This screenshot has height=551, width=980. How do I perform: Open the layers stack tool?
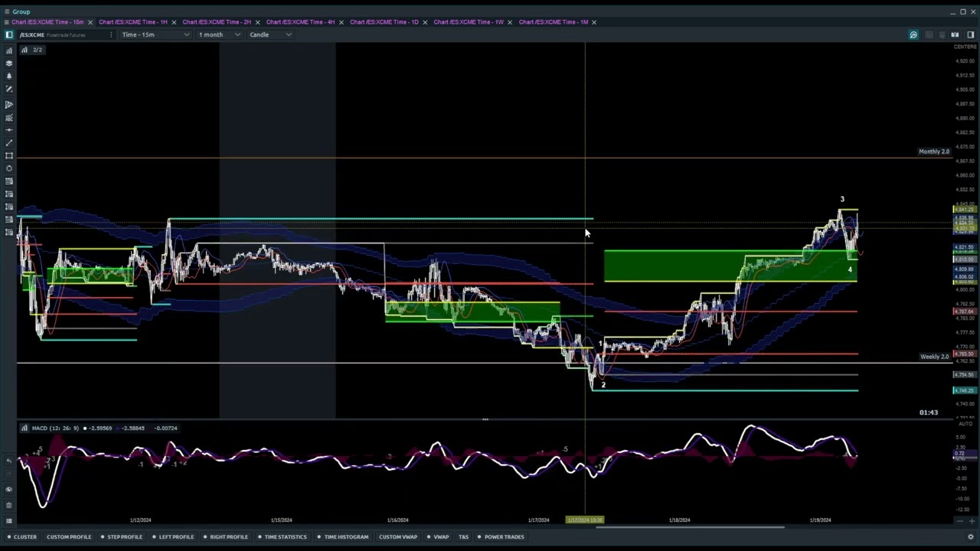pyautogui.click(x=9, y=64)
